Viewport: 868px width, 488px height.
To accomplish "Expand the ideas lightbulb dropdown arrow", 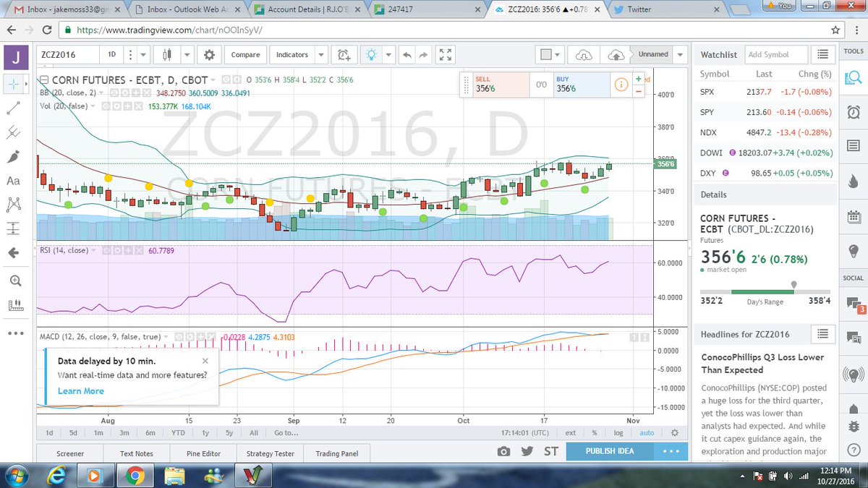I will tap(388, 55).
